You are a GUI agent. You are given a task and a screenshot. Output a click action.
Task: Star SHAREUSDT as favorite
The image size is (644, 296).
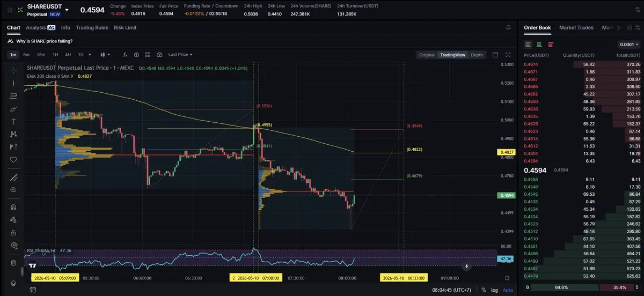(10, 10)
